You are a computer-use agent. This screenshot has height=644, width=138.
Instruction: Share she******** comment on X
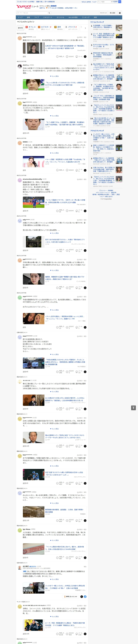pyautogui.click(x=85, y=56)
